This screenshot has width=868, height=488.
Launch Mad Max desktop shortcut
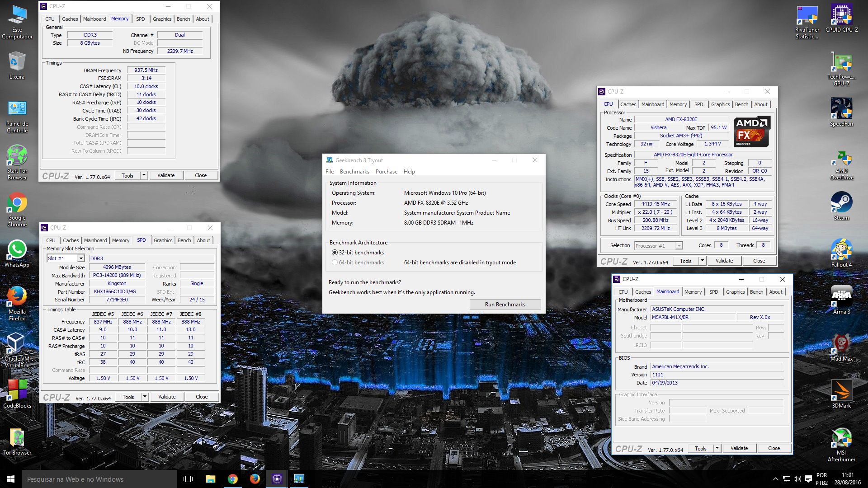[x=841, y=347]
